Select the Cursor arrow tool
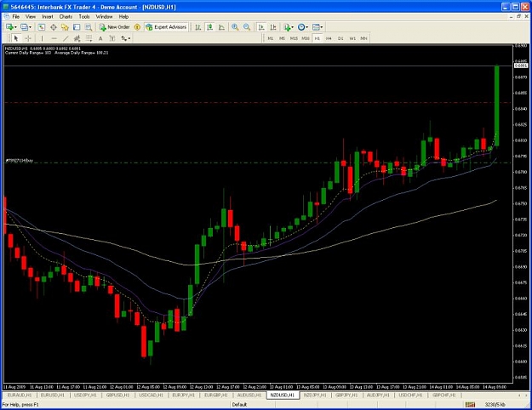Viewport: 532px width, 410px height. pyautogui.click(x=16, y=38)
